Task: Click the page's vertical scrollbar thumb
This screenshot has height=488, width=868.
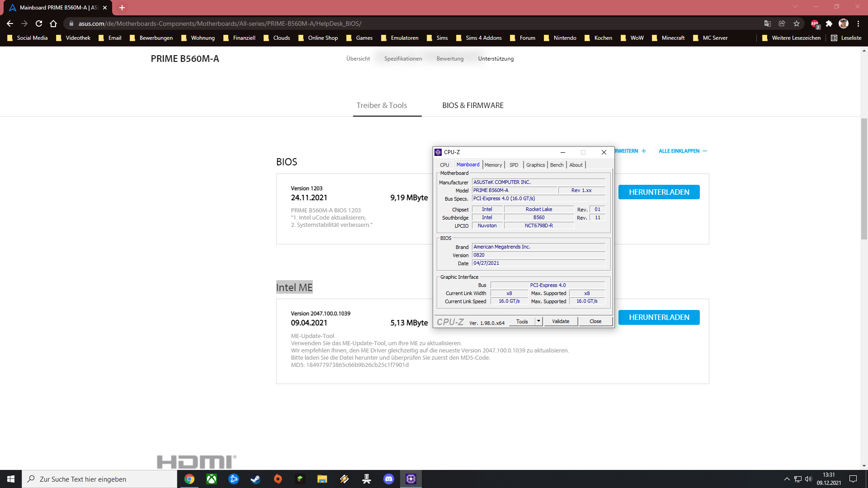Action: (x=864, y=178)
